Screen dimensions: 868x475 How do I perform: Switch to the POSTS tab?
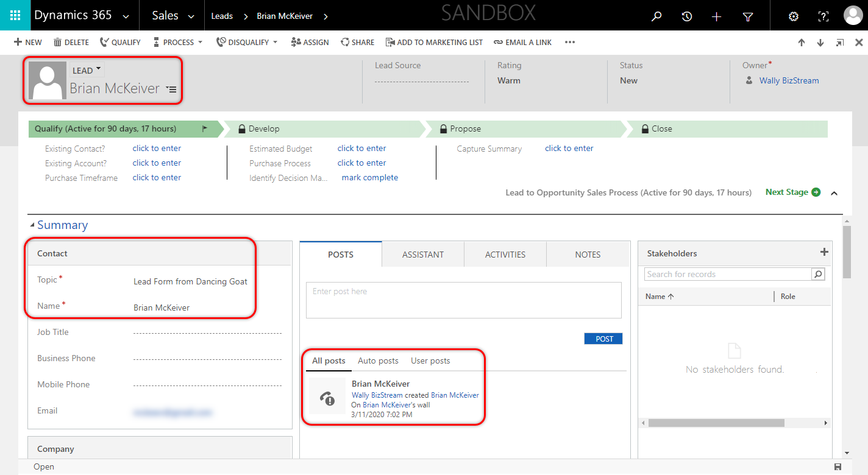pos(341,255)
